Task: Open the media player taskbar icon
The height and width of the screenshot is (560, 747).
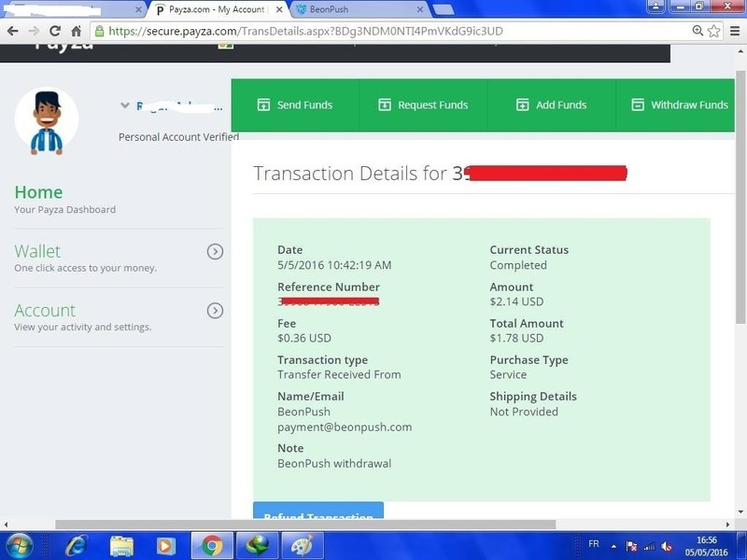Action: pyautogui.click(x=165, y=546)
